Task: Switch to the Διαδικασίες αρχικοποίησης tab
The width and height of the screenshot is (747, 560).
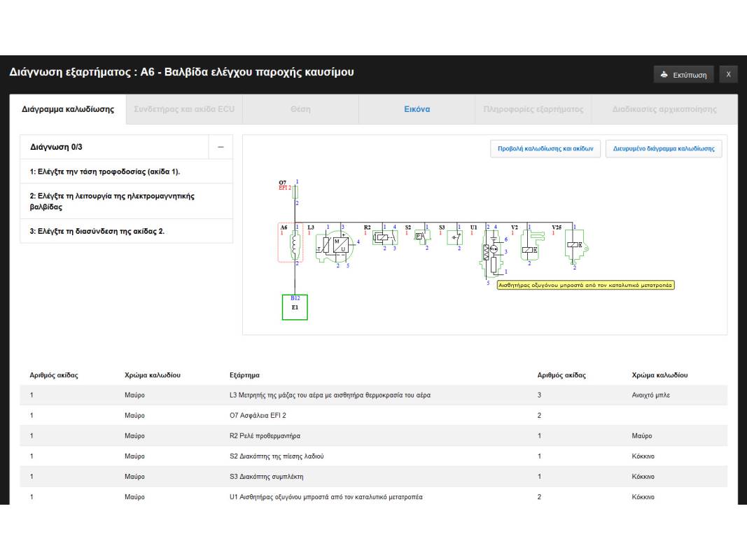Action: pos(664,109)
